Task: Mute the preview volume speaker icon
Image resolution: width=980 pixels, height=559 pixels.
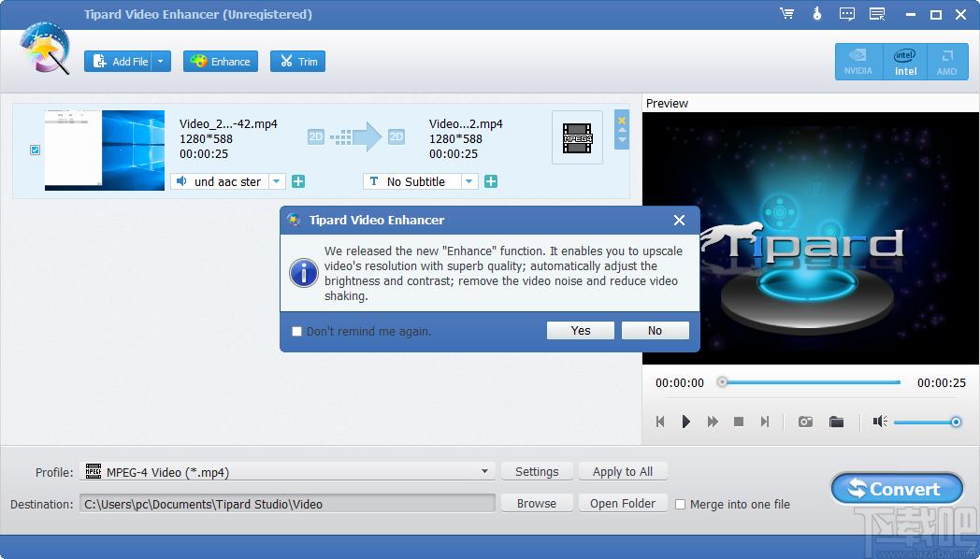Action: click(x=880, y=422)
